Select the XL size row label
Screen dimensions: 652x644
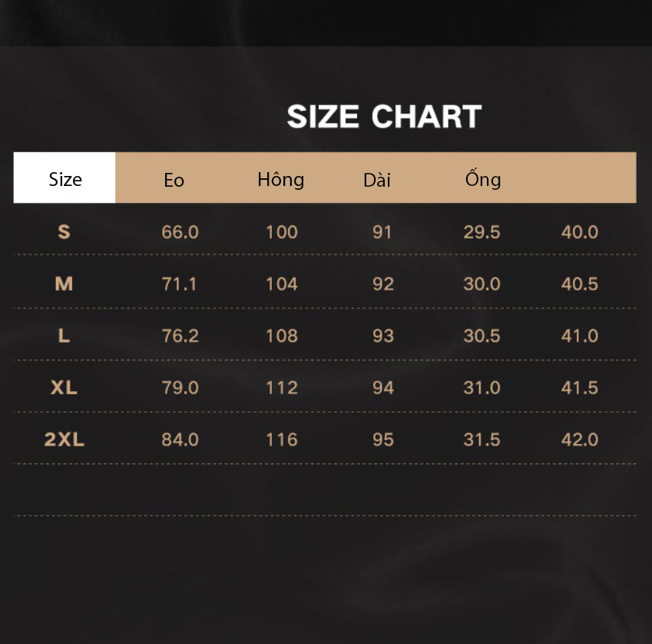click(x=64, y=387)
